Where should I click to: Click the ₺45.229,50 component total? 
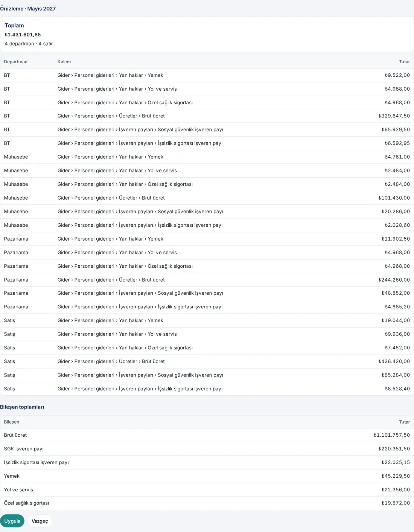coord(396,476)
